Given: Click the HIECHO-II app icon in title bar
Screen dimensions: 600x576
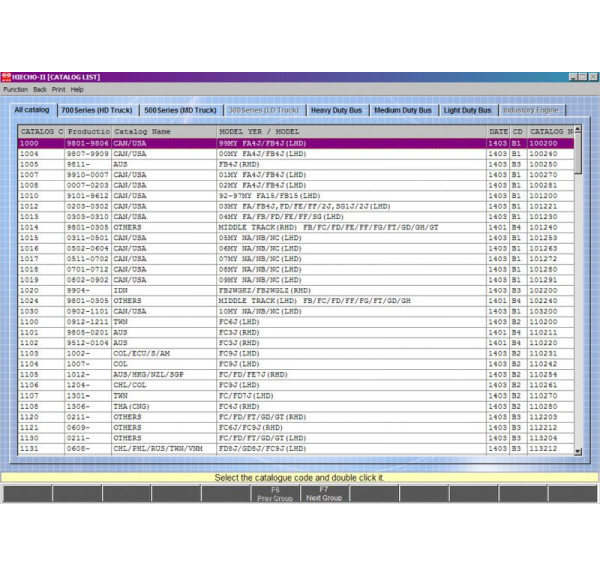Looking at the screenshot, I should point(6,77).
